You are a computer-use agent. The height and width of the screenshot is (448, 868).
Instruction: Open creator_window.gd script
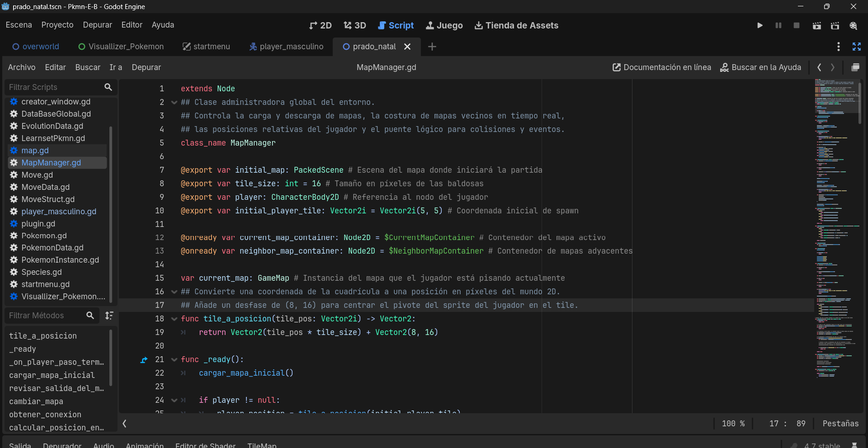tap(56, 102)
